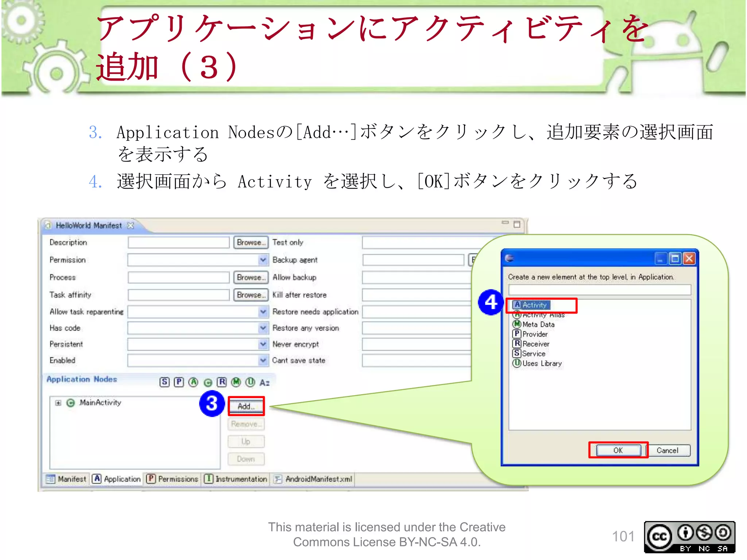
Task: Click the Down button
Action: click(x=246, y=459)
